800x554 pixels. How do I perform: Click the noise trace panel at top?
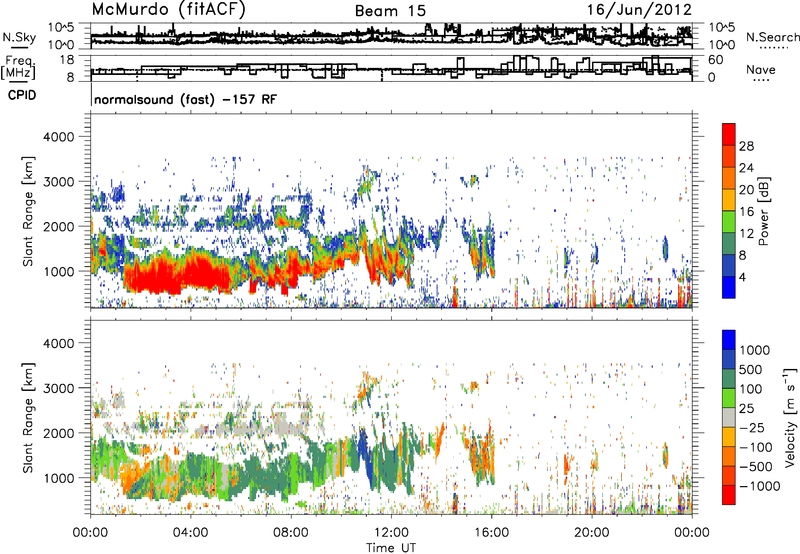tap(391, 36)
